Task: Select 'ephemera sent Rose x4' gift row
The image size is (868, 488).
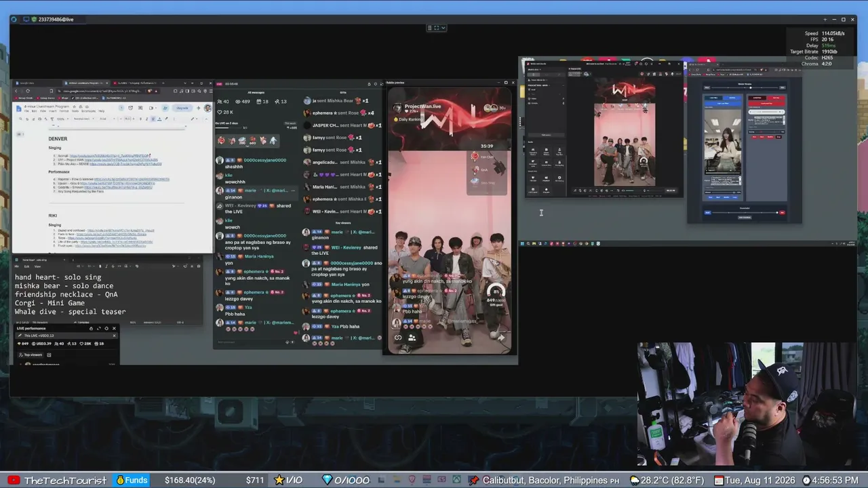Action: [x=342, y=113]
